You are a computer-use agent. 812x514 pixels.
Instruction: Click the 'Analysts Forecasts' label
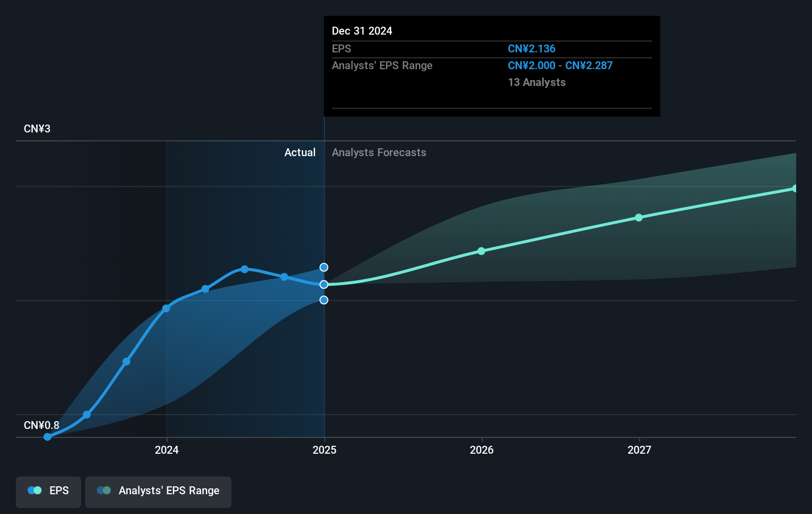[x=379, y=153]
